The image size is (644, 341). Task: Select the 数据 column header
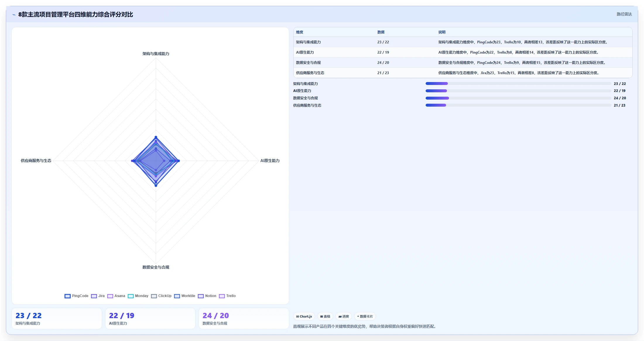click(x=381, y=32)
